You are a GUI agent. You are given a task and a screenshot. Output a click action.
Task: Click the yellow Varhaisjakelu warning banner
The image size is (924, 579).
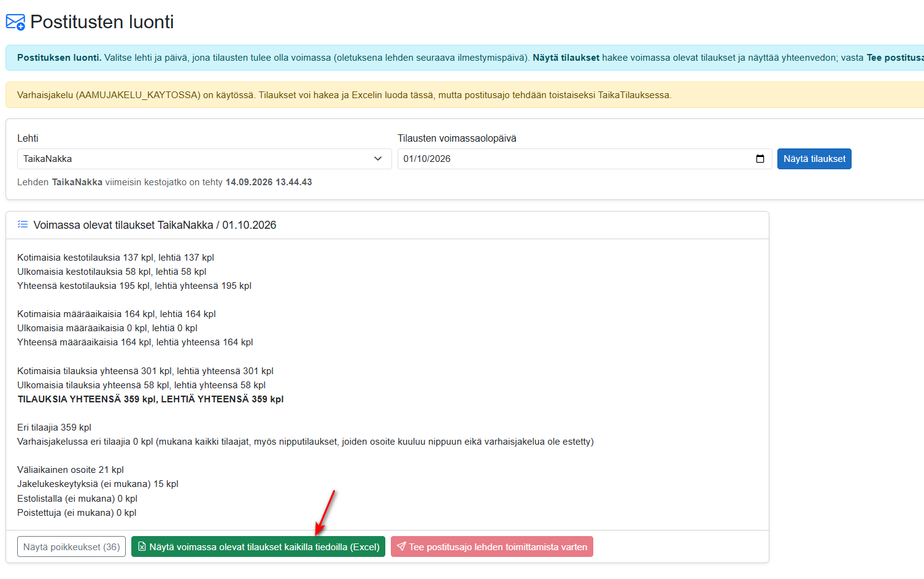pyautogui.click(x=464, y=95)
